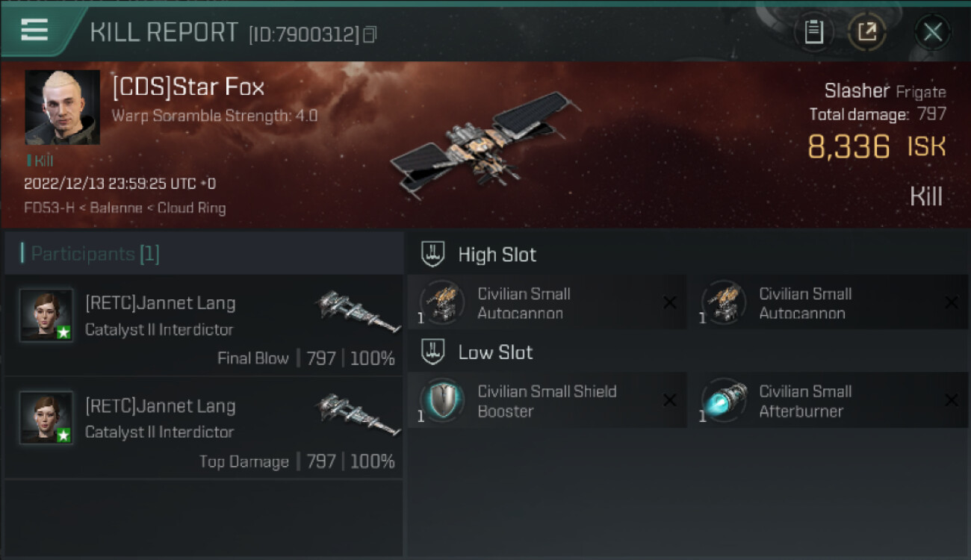Click the Civilian Small Afterburner icon
This screenshot has height=560, width=971.
(723, 400)
